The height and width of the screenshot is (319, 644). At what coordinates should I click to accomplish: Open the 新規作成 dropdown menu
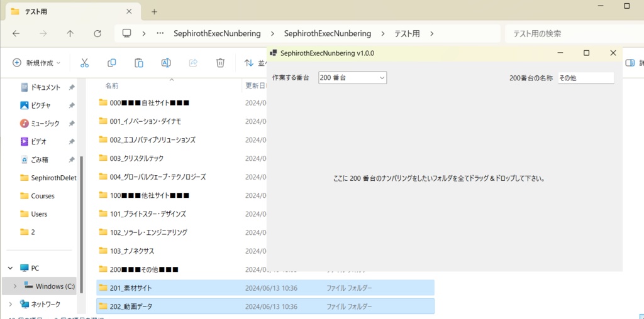(36, 63)
